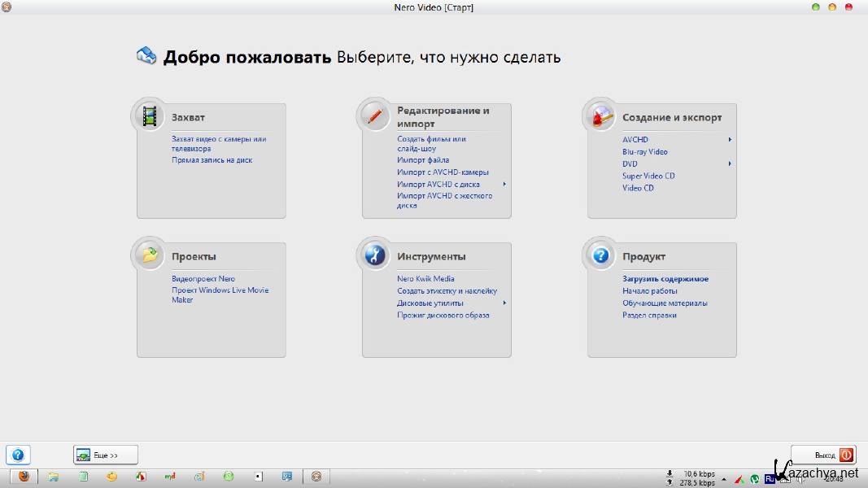Click the pencil icon for Editing and Import
The height and width of the screenshot is (488, 868).
tap(374, 117)
